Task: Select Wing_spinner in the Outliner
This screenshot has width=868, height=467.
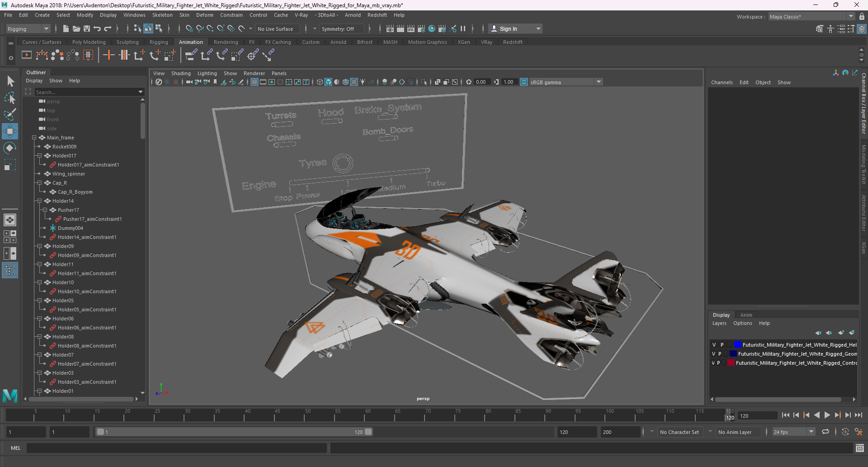Action: coord(68,174)
